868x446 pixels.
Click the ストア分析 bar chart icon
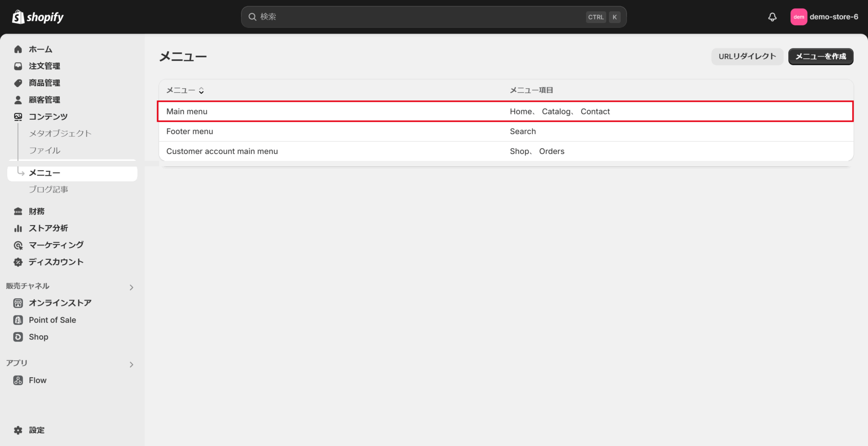(18, 228)
